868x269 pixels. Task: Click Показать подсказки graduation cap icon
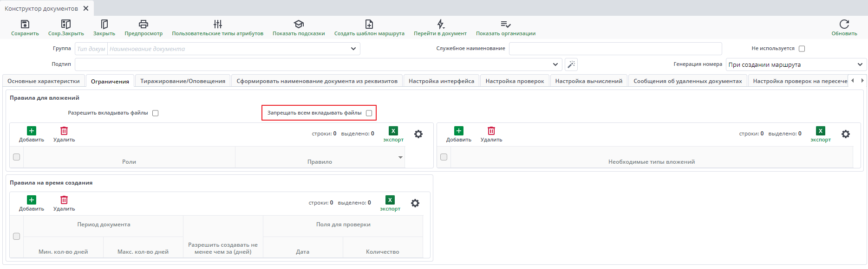click(299, 24)
